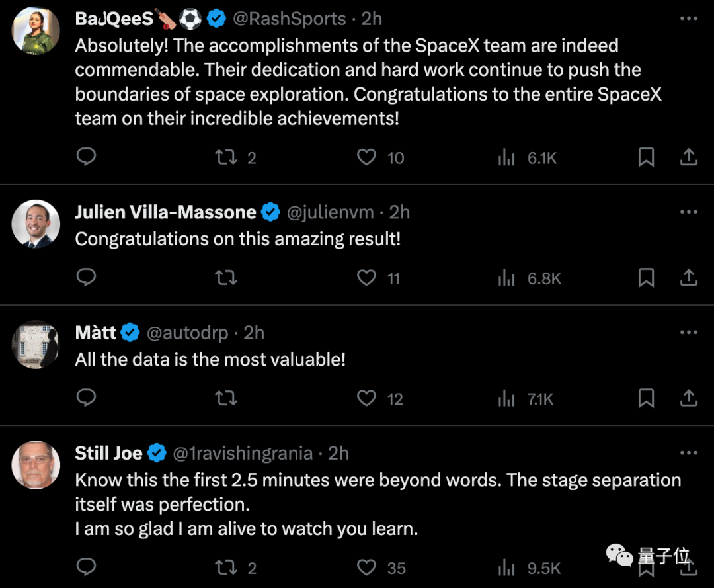The width and height of the screenshot is (714, 588).
Task: Open view count 7.1K on Màtt's tweet
Action: (x=526, y=399)
